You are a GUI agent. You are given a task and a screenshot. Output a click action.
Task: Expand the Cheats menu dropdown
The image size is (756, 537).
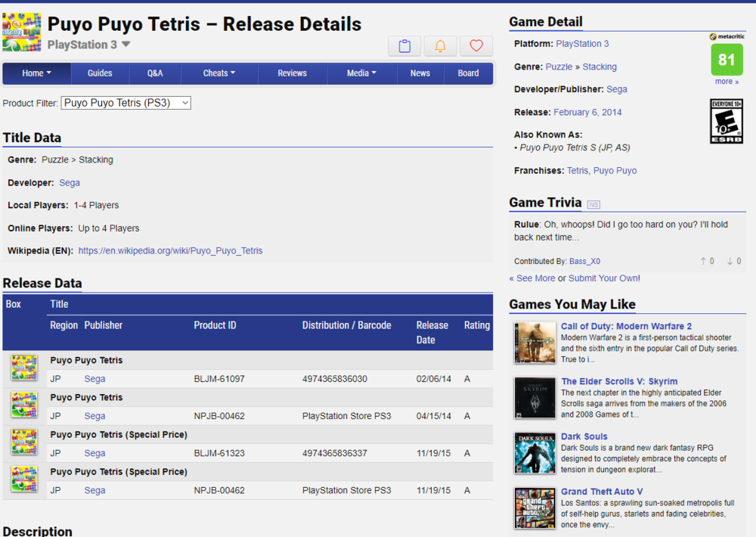coord(219,73)
